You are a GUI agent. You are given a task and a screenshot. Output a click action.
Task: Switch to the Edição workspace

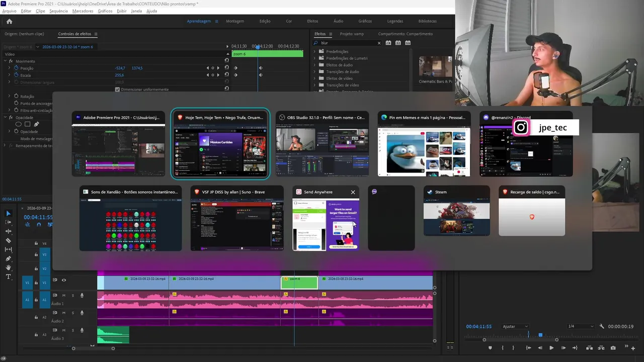[x=265, y=21]
